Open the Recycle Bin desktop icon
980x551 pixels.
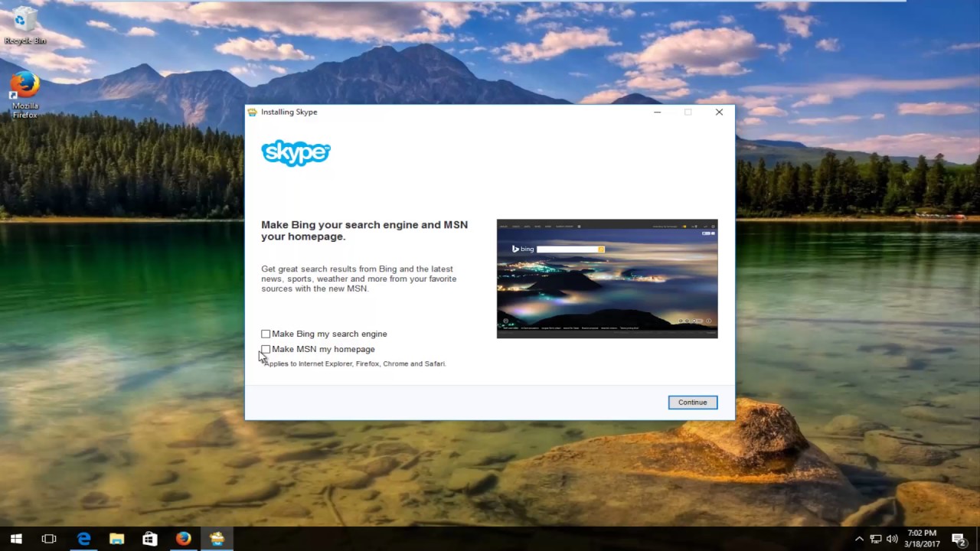24,26
